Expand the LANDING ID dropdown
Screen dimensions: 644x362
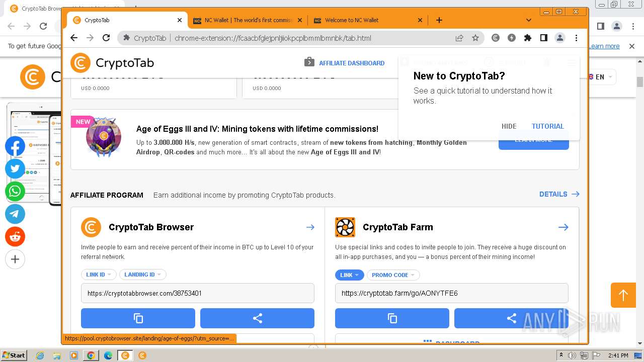(x=142, y=275)
